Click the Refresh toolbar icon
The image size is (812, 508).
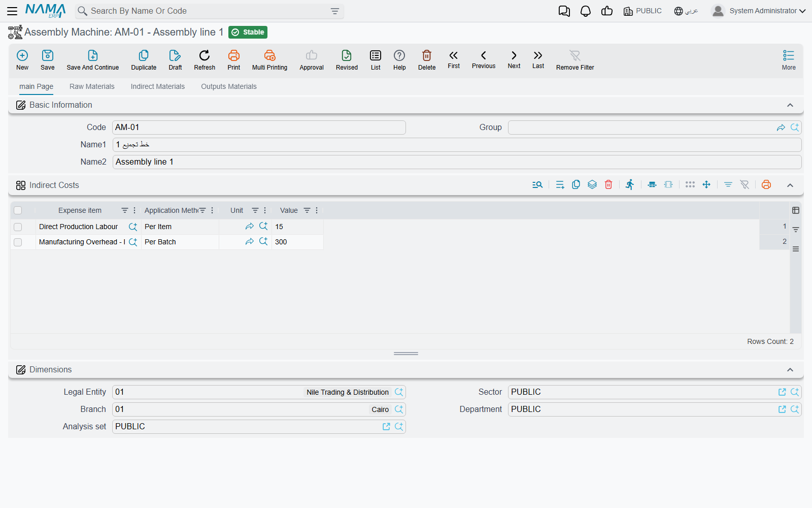[x=205, y=55]
